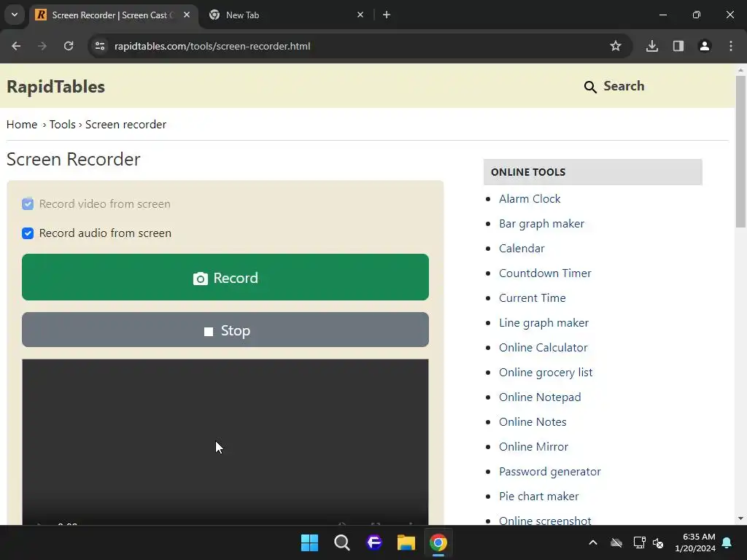Open Chrome three-dot menu
The width and height of the screenshot is (747, 560).
click(731, 46)
